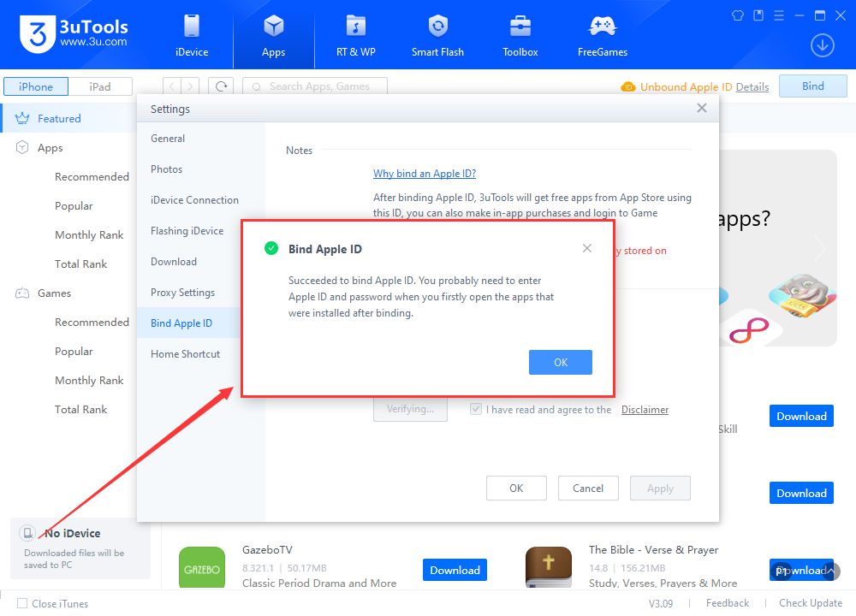Click the GazeboTV app icon

coord(202,567)
